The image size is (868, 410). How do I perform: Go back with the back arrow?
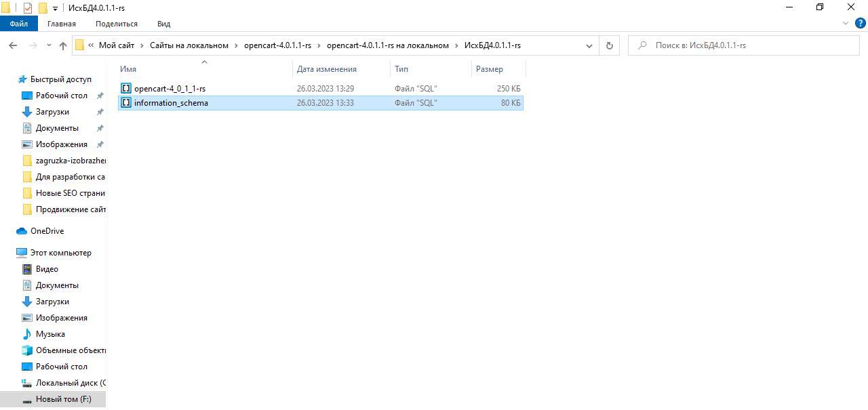13,45
